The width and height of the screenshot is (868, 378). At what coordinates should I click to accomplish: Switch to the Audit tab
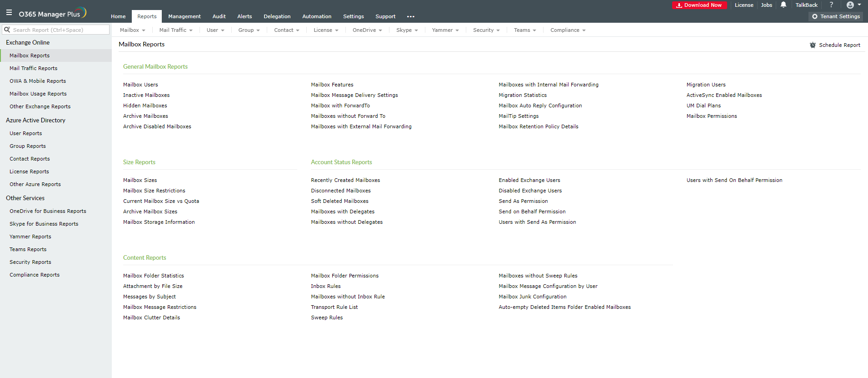tap(219, 16)
